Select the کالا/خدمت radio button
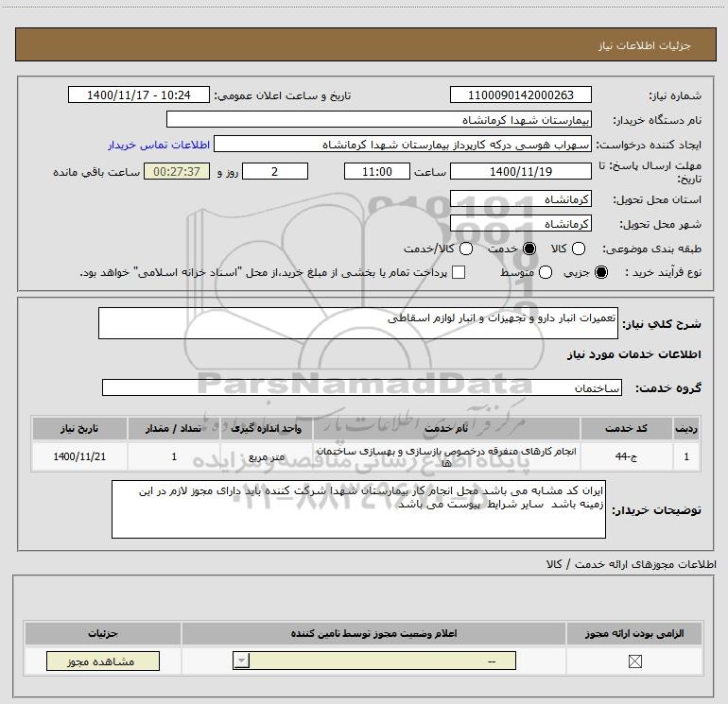Screen dimensions: 728x704 [x=466, y=249]
